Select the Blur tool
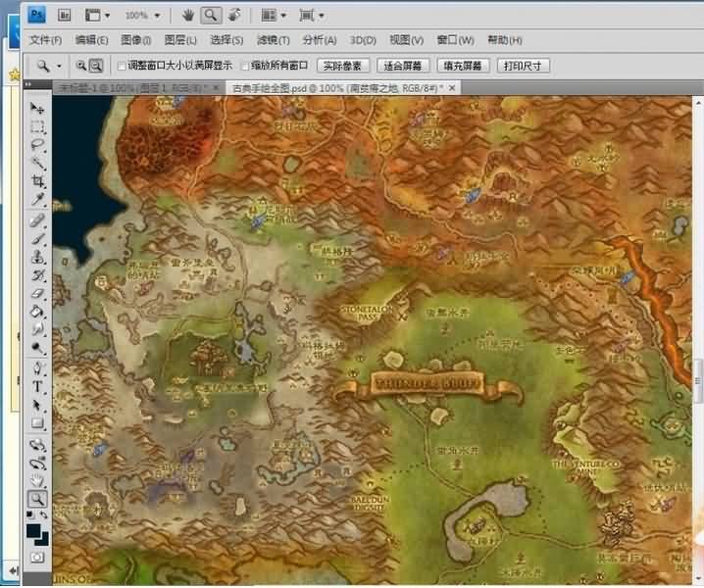 tap(37, 330)
